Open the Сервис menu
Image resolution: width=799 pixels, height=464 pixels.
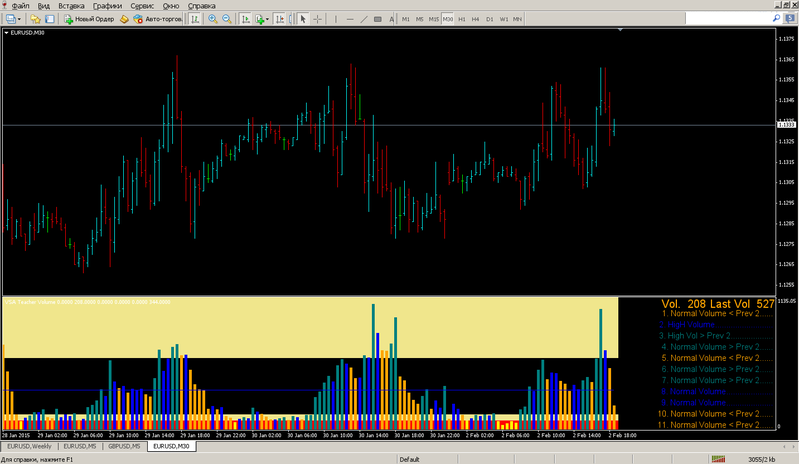pyautogui.click(x=142, y=6)
